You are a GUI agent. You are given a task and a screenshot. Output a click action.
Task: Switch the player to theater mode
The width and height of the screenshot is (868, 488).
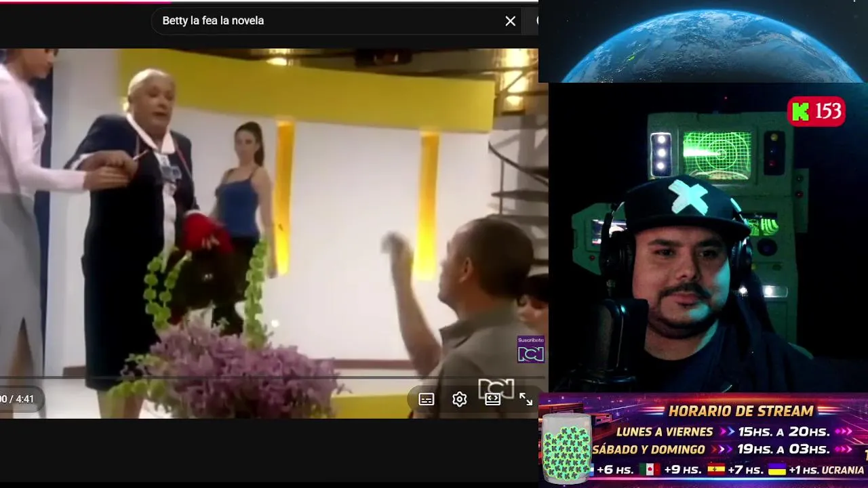pyautogui.click(x=493, y=399)
